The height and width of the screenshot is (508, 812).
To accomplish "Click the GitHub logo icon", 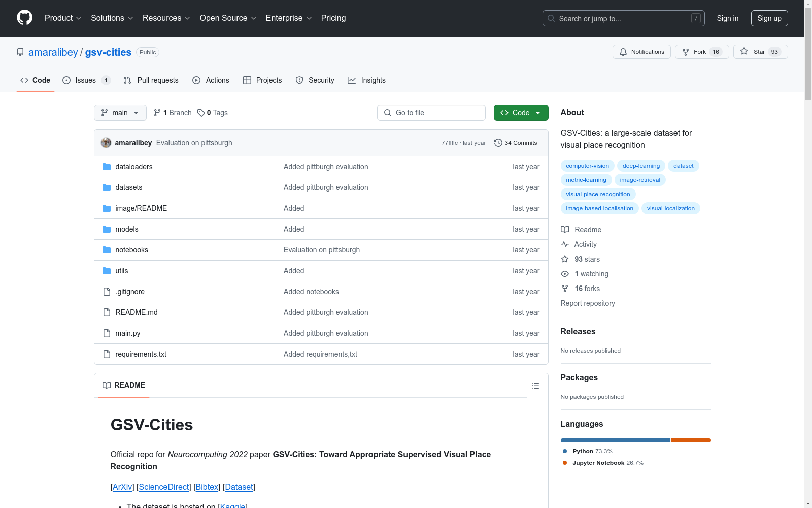I will point(24,18).
